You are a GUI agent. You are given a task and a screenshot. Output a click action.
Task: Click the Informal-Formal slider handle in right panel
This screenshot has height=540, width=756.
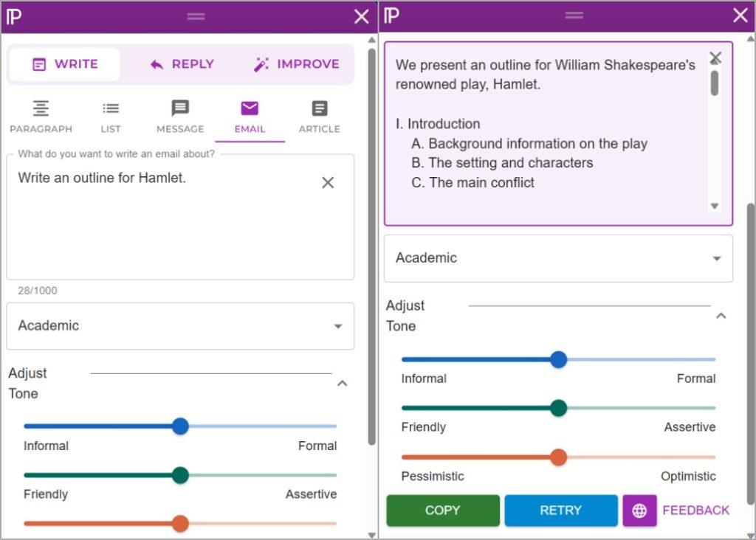click(558, 359)
